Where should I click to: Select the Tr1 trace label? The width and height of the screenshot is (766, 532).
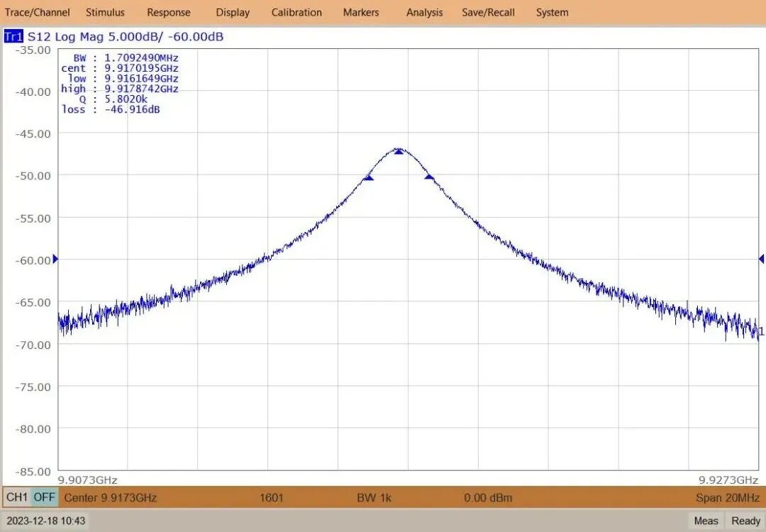click(13, 37)
